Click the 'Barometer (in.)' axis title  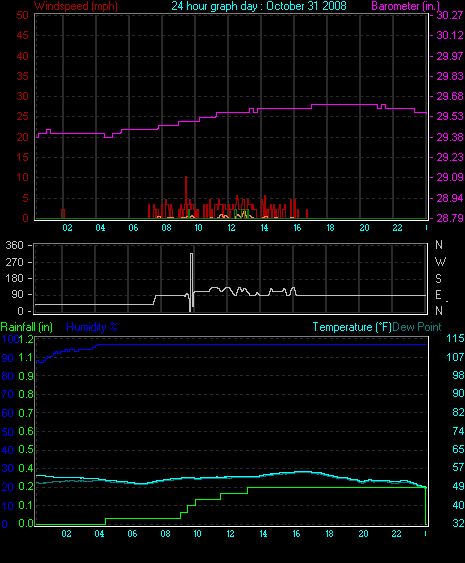tap(406, 6)
